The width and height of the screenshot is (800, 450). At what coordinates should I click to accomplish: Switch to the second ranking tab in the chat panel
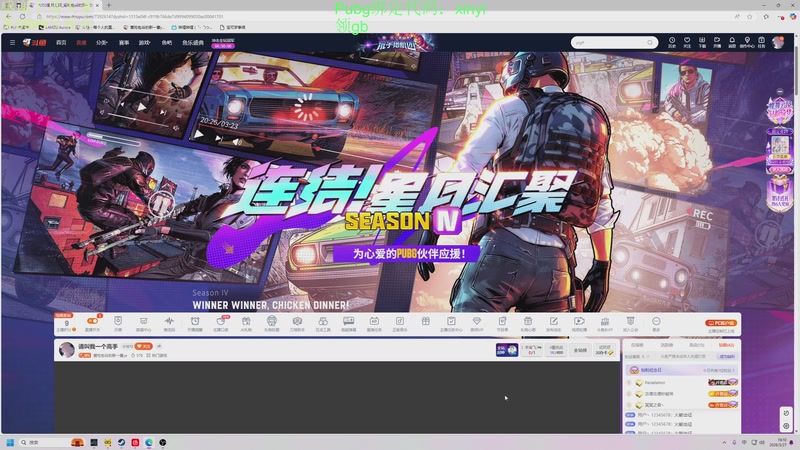coord(667,345)
